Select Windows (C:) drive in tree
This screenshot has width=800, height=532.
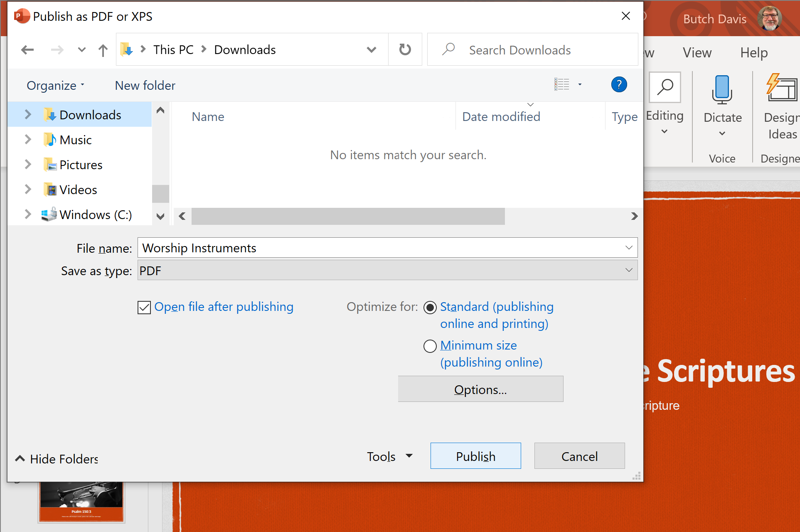coord(95,214)
